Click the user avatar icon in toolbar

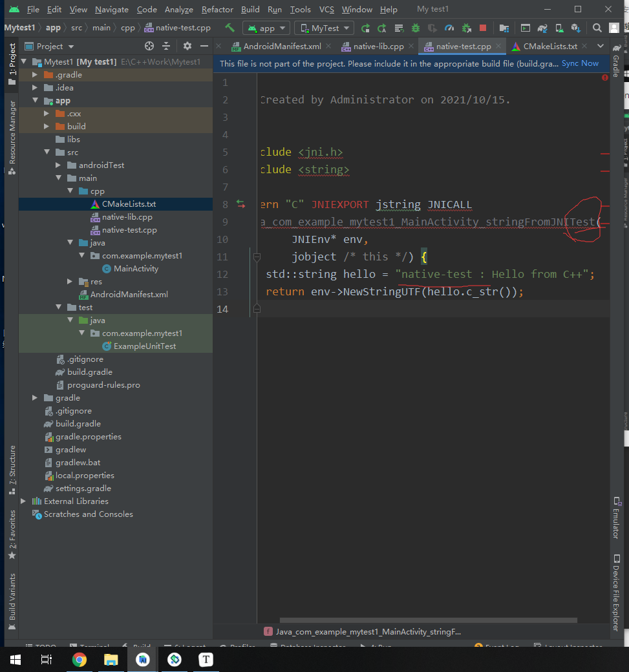point(614,28)
